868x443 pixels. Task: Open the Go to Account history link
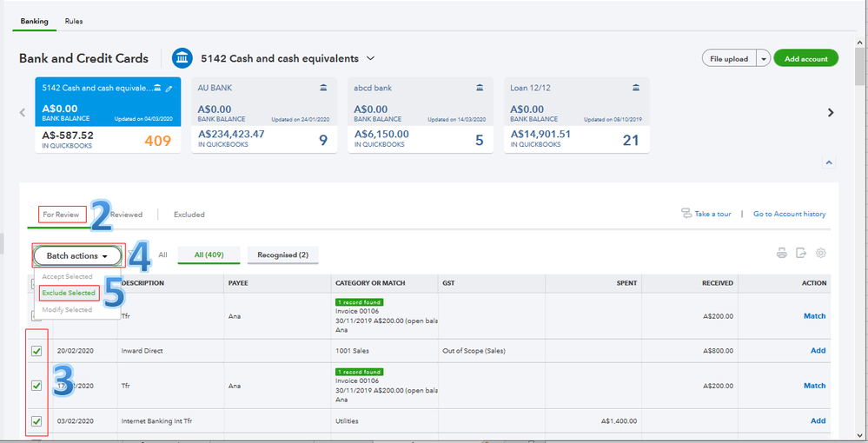(789, 214)
